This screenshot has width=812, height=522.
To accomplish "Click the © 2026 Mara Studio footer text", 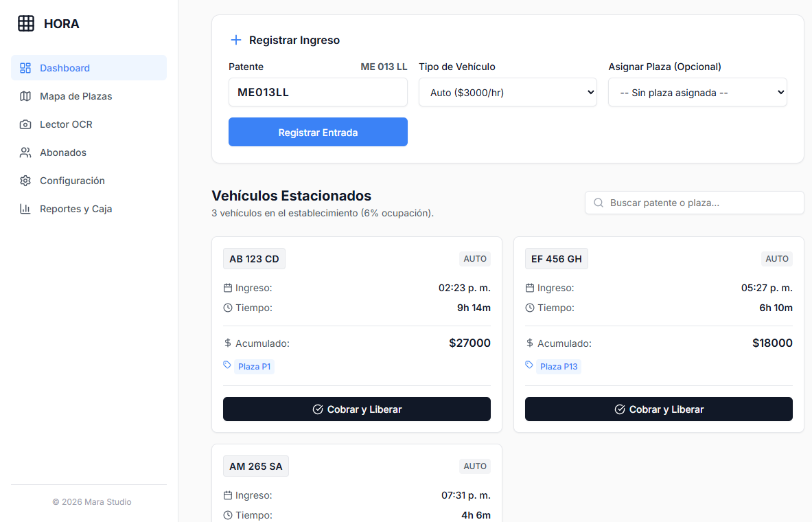I will pyautogui.click(x=92, y=502).
